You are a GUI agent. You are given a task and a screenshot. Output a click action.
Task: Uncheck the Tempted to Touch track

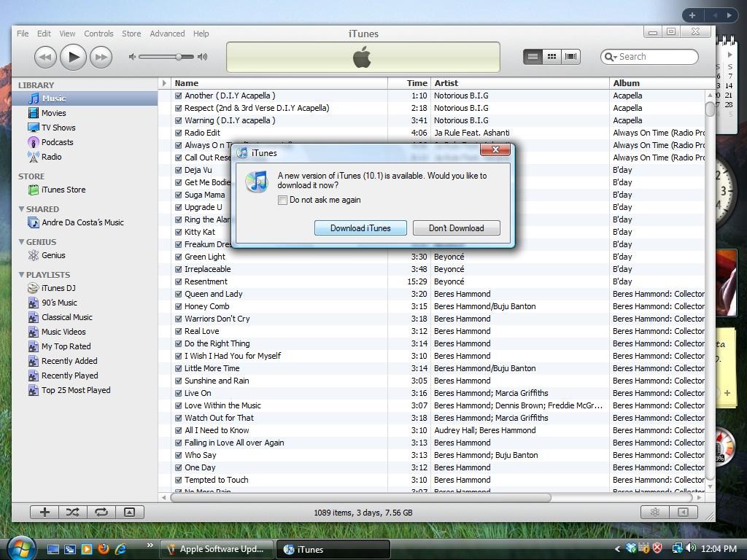pyautogui.click(x=178, y=480)
